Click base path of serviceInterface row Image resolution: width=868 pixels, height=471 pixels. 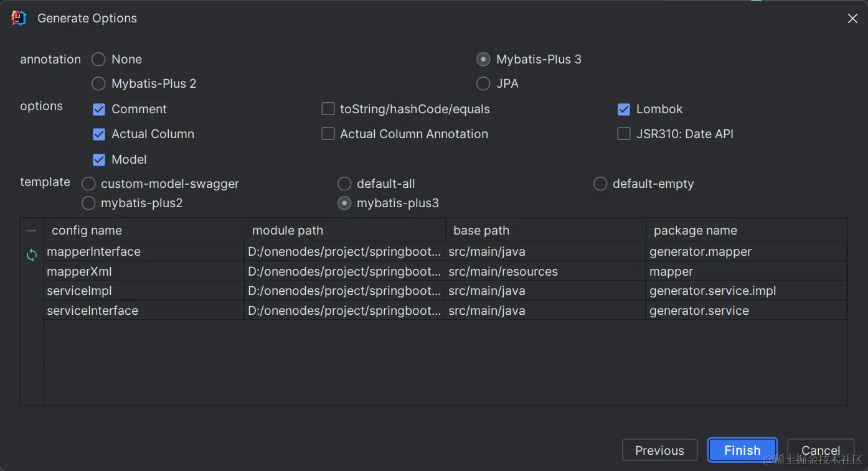tap(545, 310)
